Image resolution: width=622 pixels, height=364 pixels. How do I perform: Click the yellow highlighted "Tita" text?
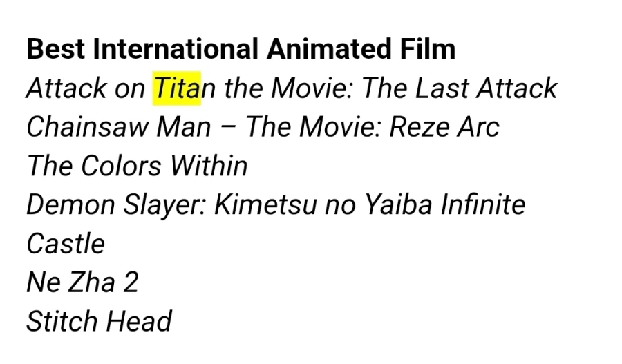176,88
